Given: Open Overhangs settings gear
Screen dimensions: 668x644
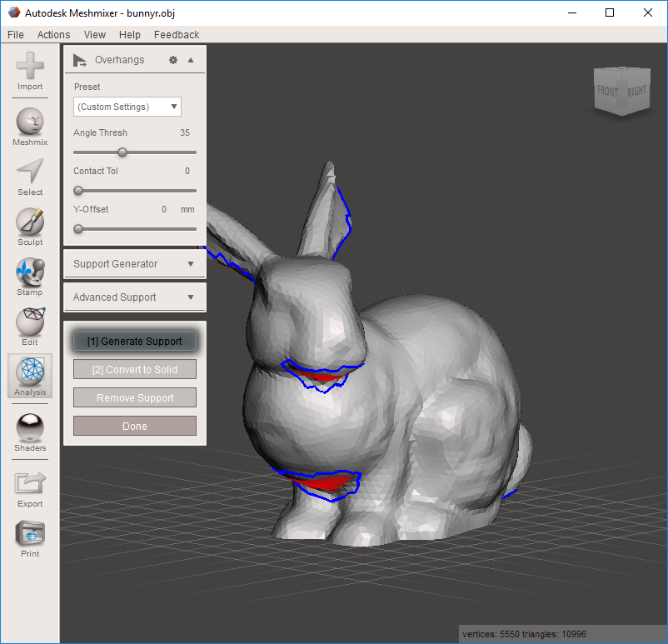Looking at the screenshot, I should 173,59.
